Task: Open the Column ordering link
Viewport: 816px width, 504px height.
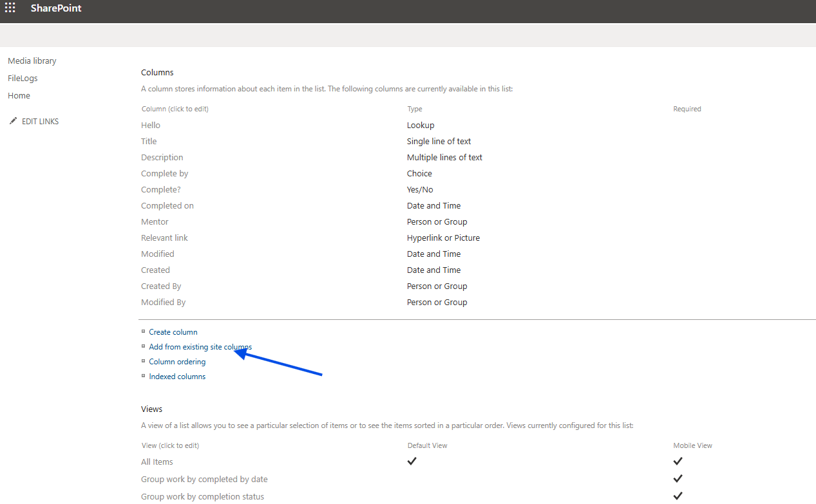Action: [x=177, y=362]
